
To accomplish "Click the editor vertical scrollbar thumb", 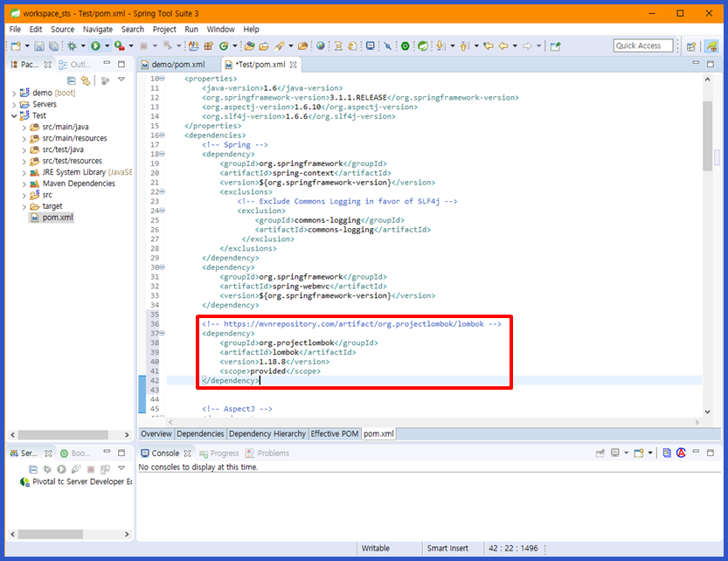I will click(x=707, y=136).
